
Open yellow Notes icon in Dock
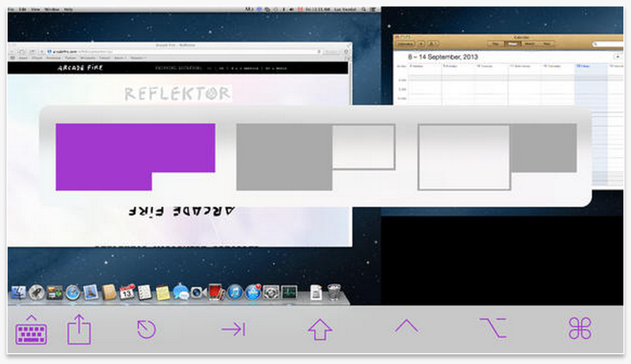(162, 292)
